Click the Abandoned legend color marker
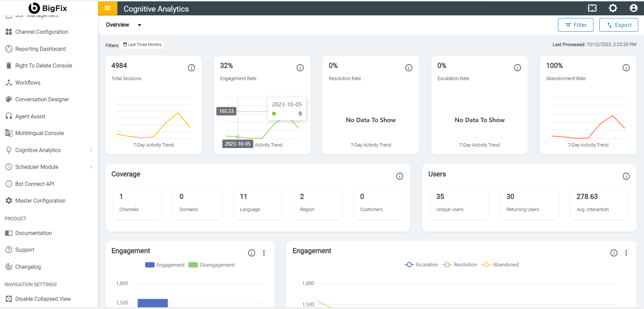644x309 pixels. tap(486, 265)
